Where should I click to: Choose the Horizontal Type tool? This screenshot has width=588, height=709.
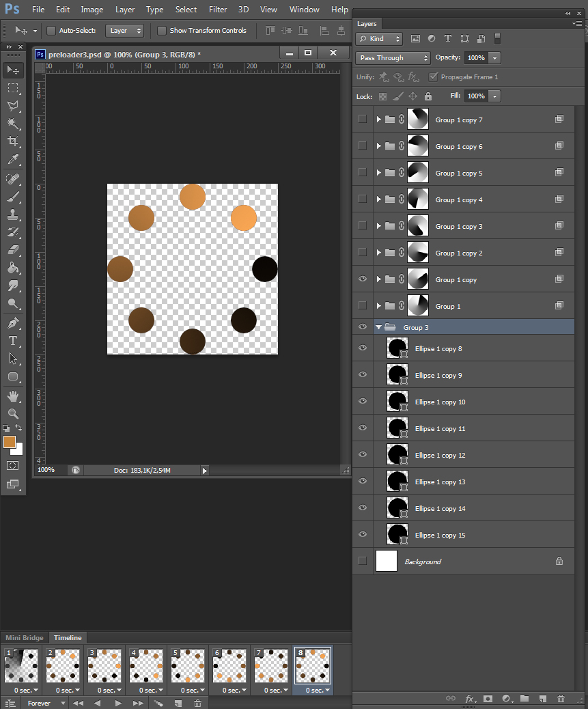pos(12,340)
